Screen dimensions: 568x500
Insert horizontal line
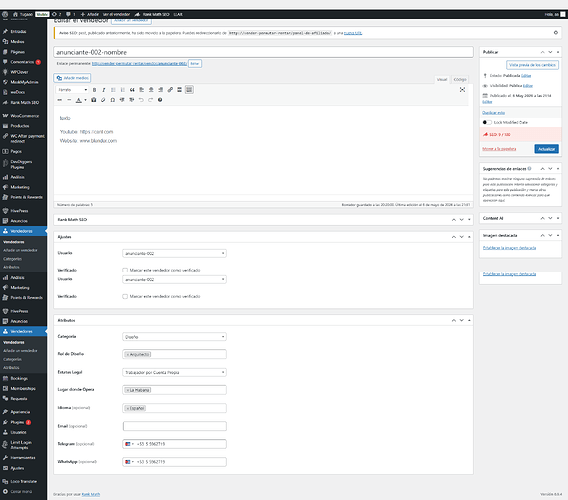pyautogui.click(x=69, y=100)
